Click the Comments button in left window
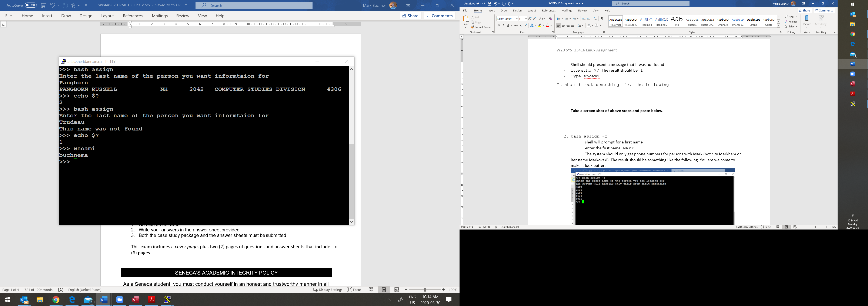This screenshot has height=306, width=868. click(x=440, y=16)
